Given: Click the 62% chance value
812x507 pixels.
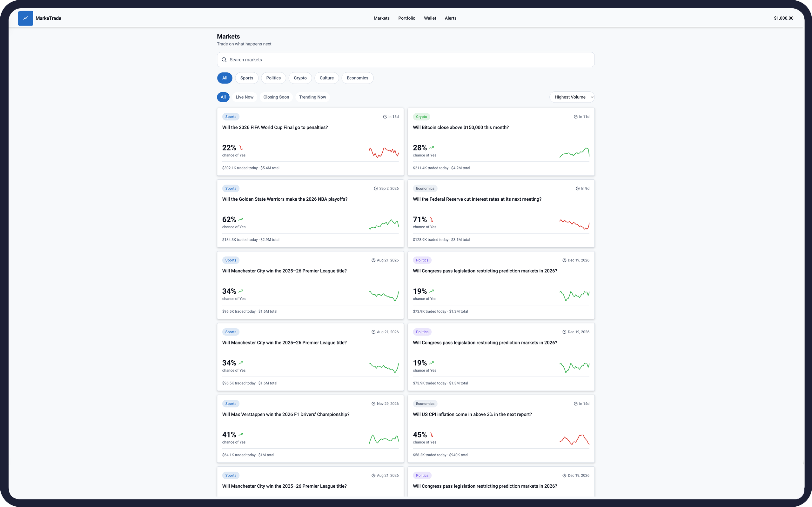Looking at the screenshot, I should 229,220.
